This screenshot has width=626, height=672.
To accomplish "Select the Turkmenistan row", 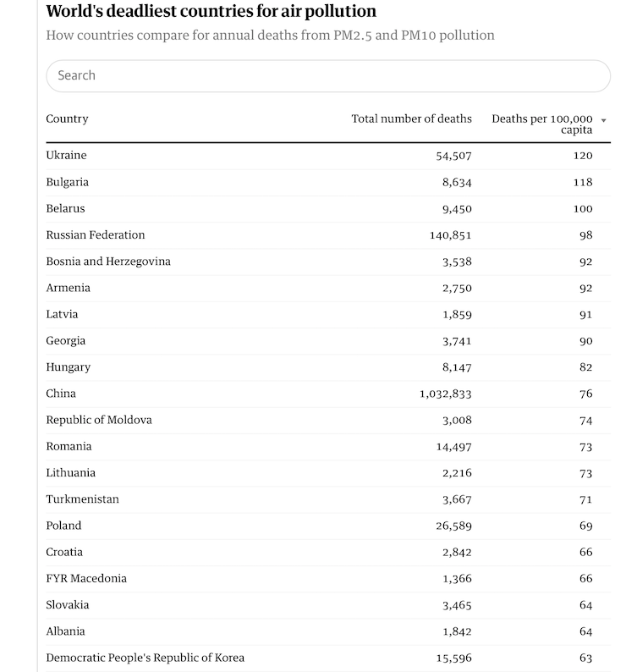I will 328,499.
